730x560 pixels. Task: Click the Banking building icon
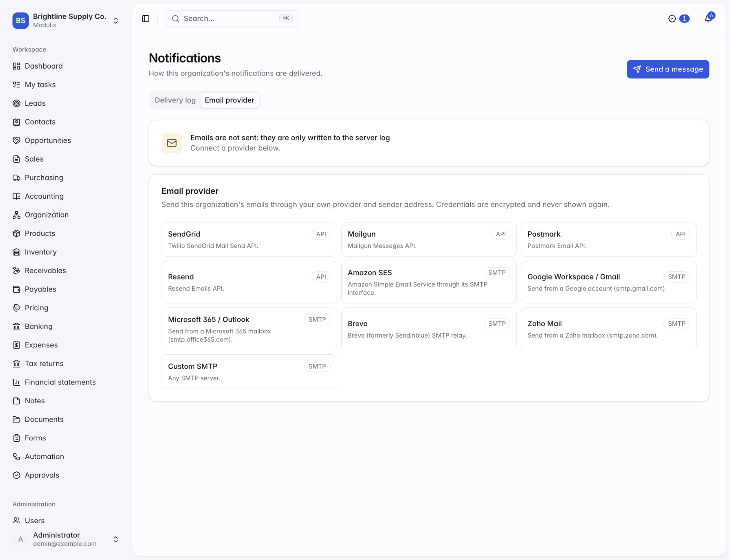pos(16,326)
